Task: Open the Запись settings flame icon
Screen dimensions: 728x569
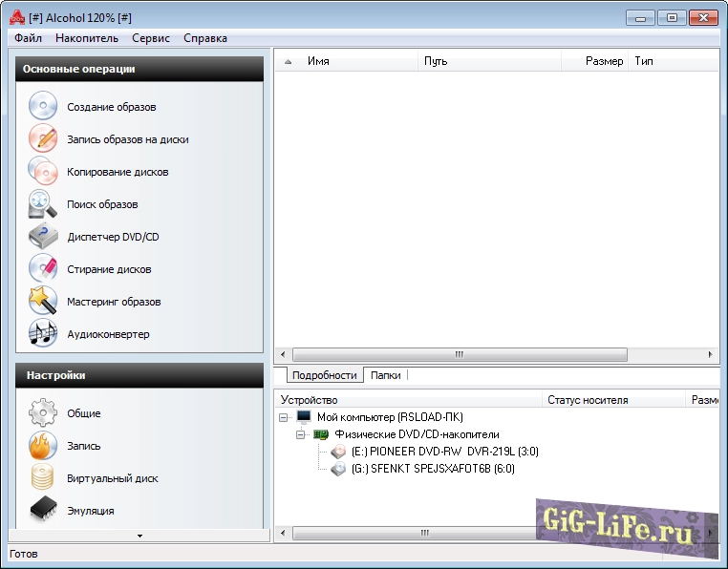Action: [43, 446]
